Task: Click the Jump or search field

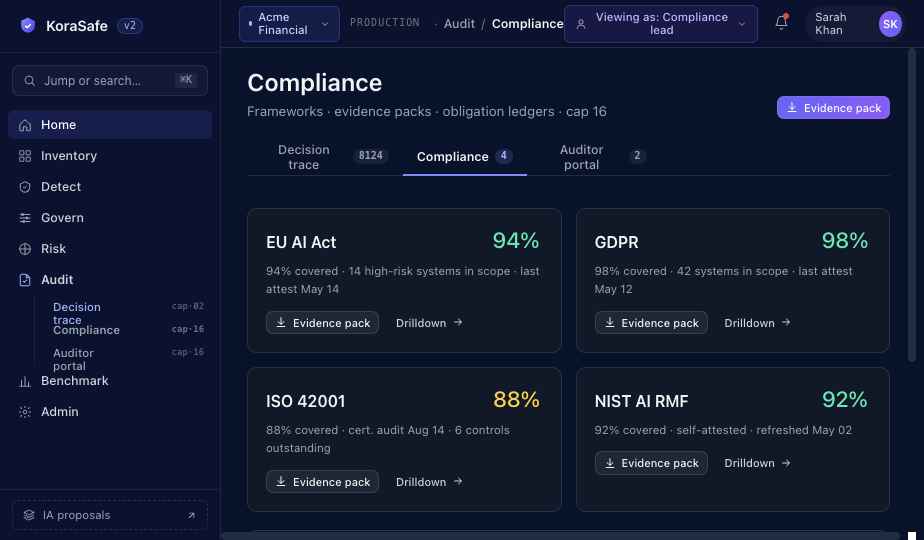Action: click(x=110, y=81)
